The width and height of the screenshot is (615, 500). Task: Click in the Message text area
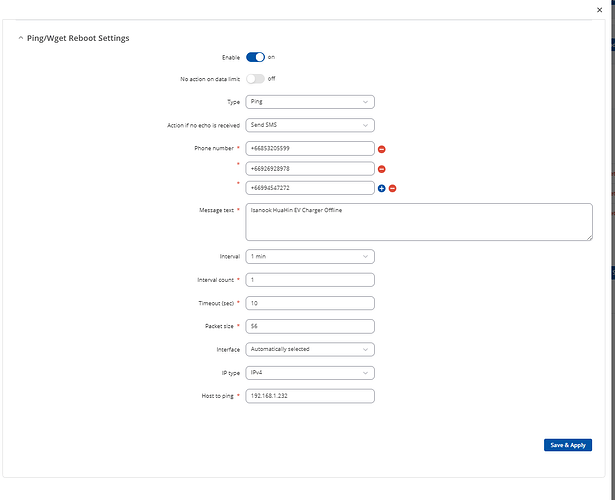[419, 222]
